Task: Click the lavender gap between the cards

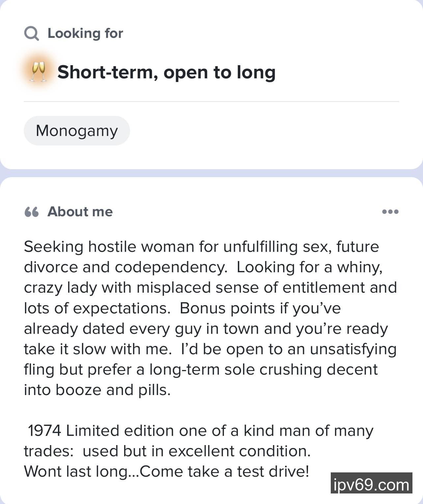Action: coord(211,173)
